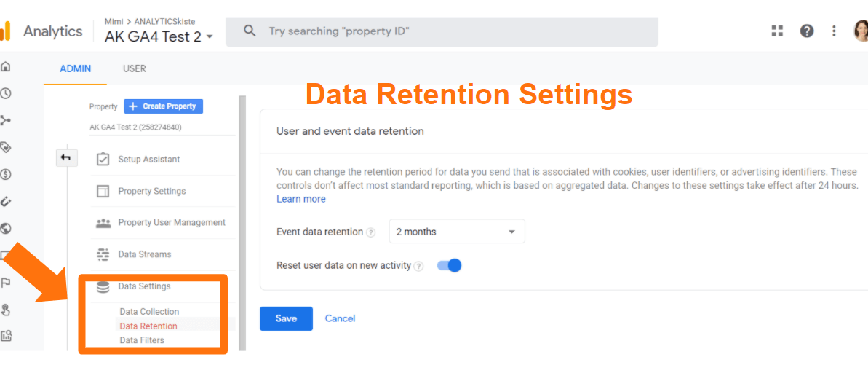This screenshot has height=365, width=868.
Task: Open the touch pointer icon in sidebar
Action: tap(6, 309)
